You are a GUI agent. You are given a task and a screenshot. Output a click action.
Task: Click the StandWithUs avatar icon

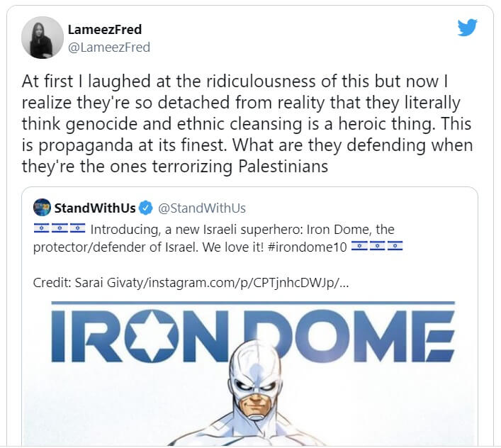42,208
